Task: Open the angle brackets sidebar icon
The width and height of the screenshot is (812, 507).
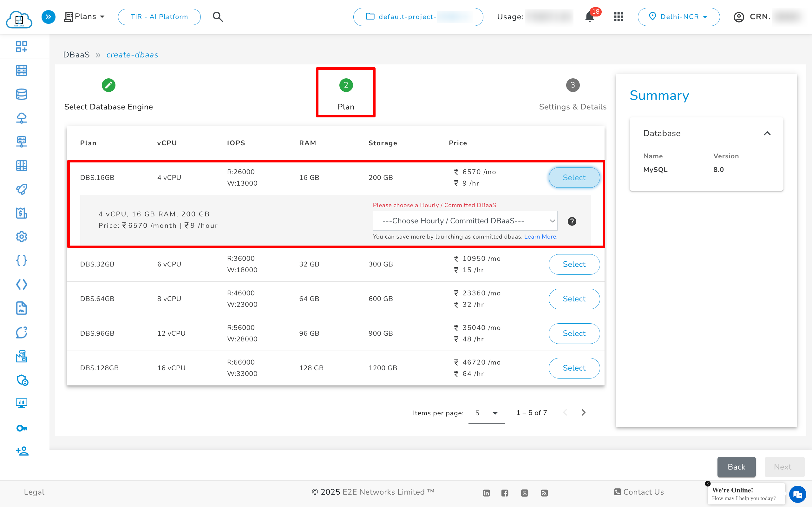Action: (x=22, y=284)
